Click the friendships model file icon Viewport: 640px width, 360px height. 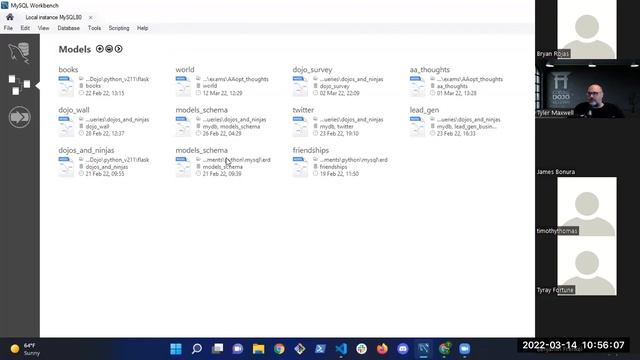[x=300, y=167]
